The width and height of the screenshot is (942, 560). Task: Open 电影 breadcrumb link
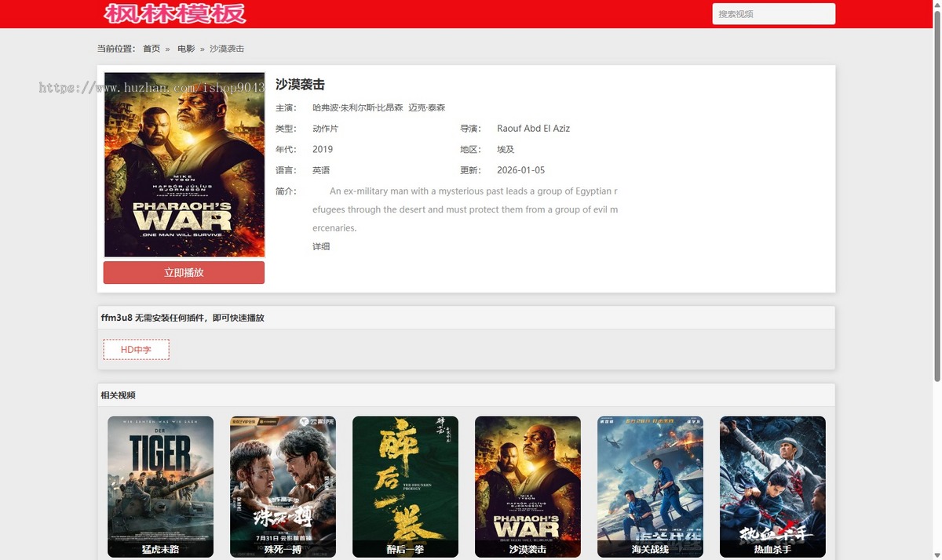click(x=186, y=49)
